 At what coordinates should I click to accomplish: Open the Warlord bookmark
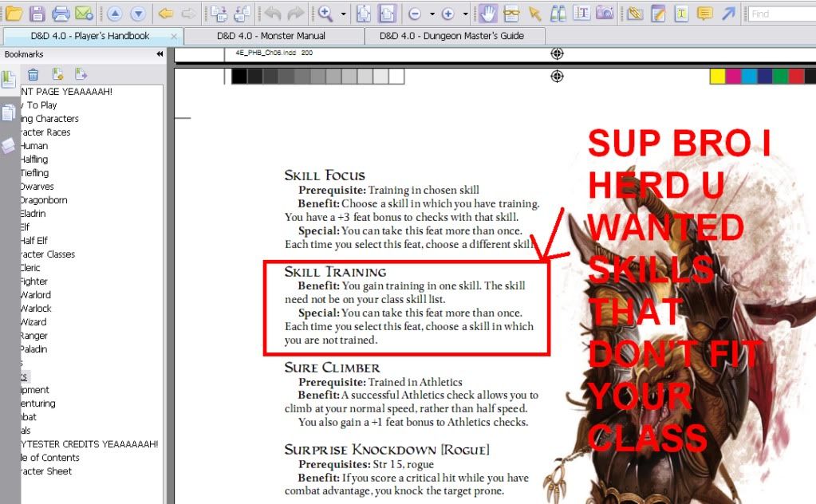point(36,294)
